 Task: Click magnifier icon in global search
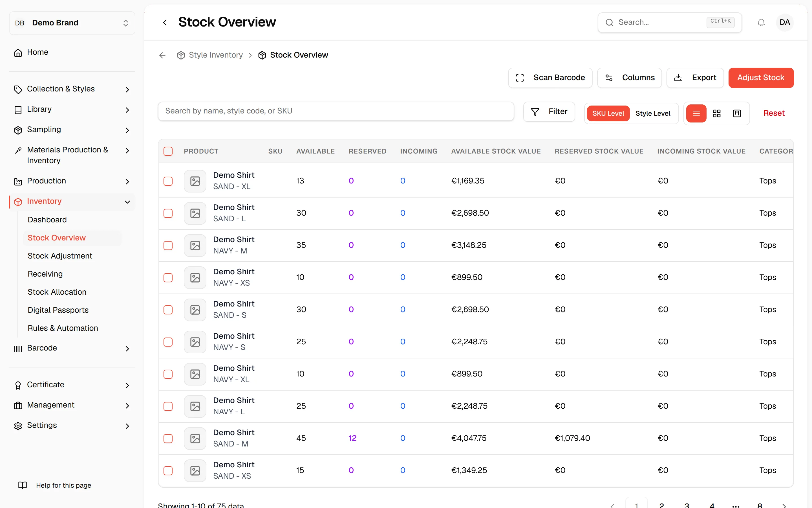pyautogui.click(x=609, y=23)
